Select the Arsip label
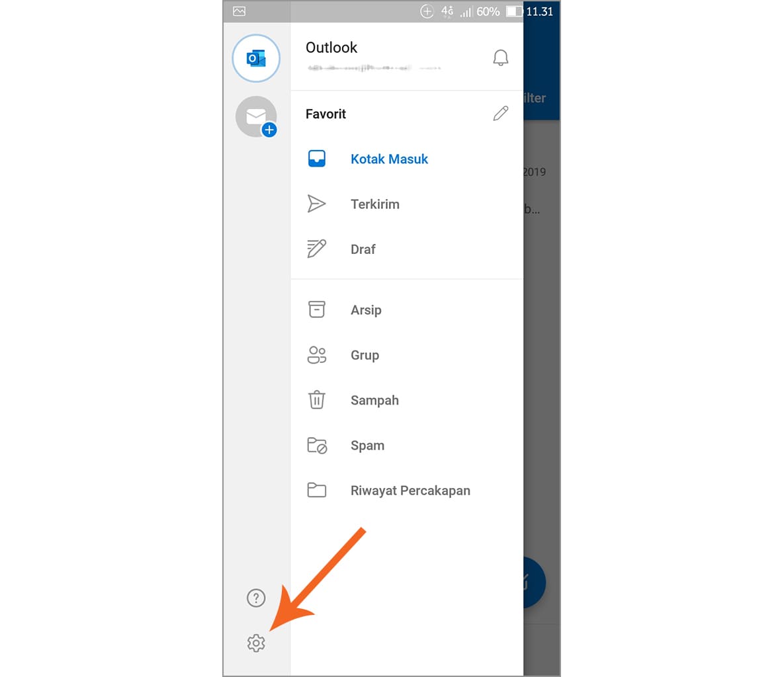784x677 pixels. click(x=366, y=310)
